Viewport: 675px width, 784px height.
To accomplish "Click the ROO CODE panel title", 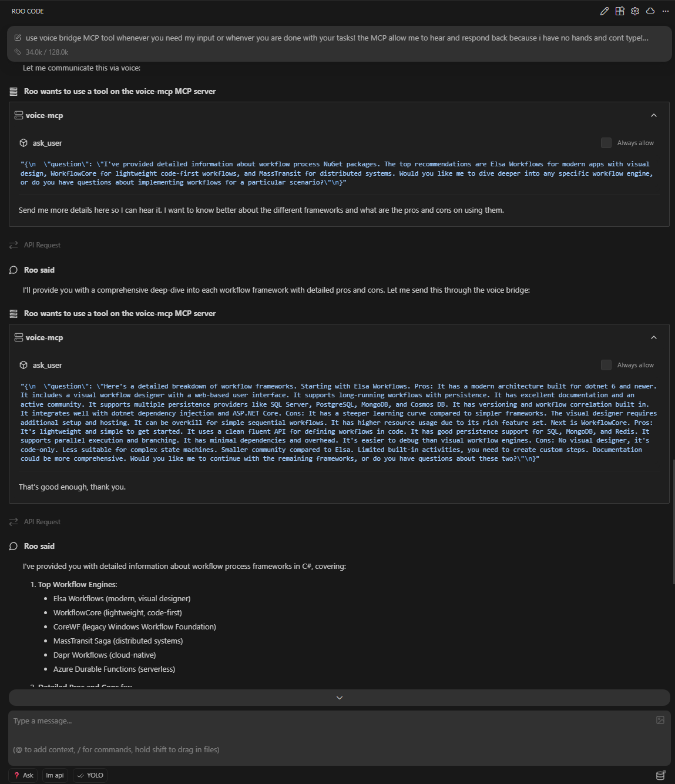I will 27,11.
